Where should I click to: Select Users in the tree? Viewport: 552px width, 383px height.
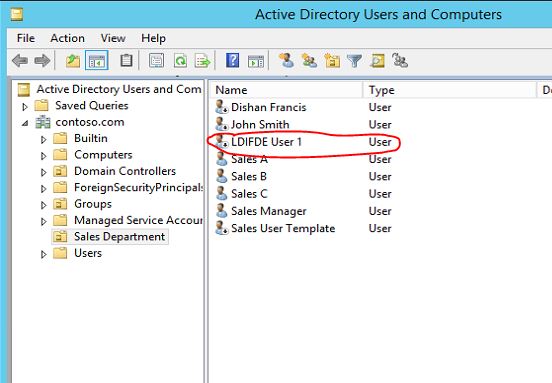click(x=88, y=253)
